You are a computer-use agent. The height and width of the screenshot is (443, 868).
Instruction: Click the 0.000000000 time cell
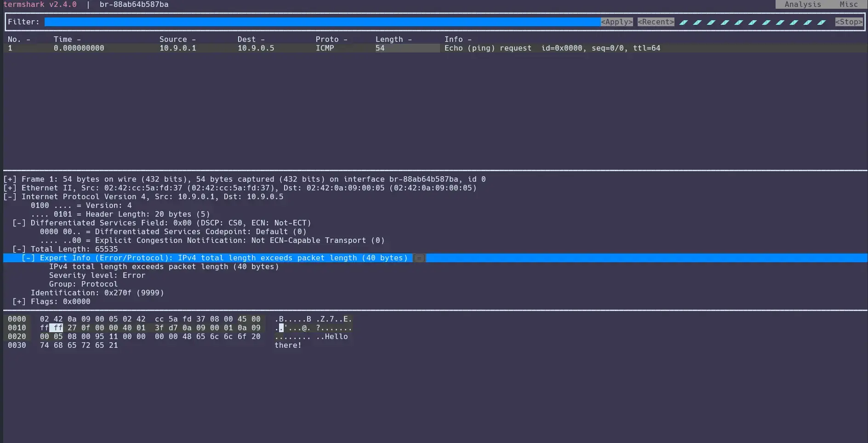[79, 48]
